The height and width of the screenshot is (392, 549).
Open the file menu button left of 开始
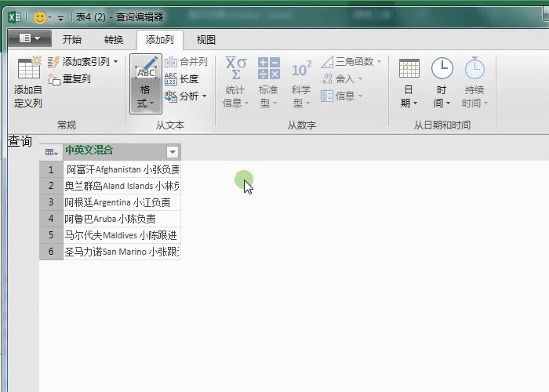pos(30,39)
